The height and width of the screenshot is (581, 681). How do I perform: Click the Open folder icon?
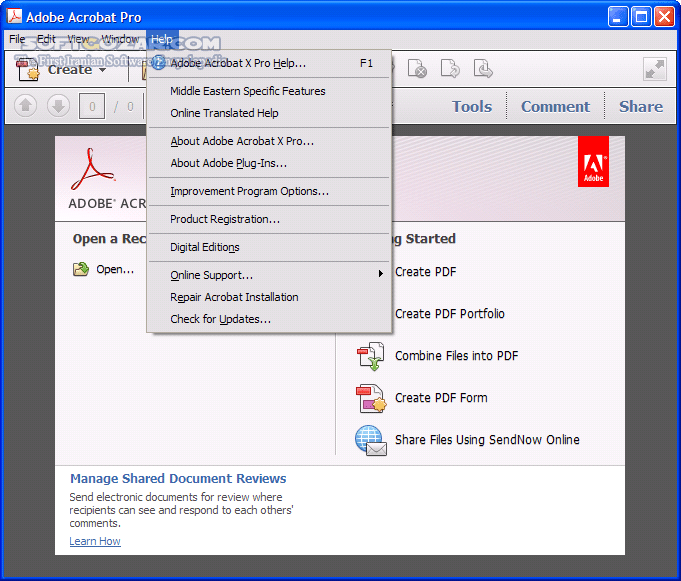(x=81, y=270)
